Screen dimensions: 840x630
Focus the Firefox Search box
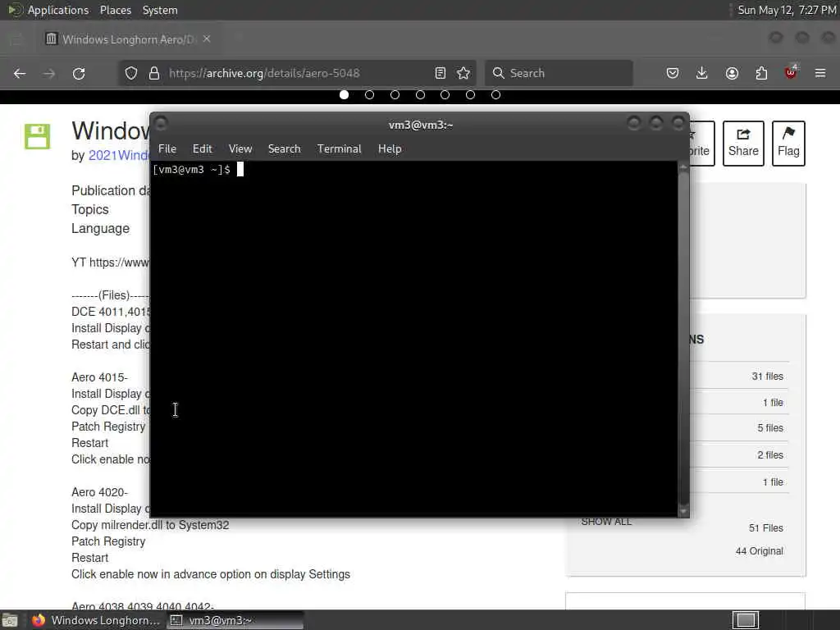point(559,73)
